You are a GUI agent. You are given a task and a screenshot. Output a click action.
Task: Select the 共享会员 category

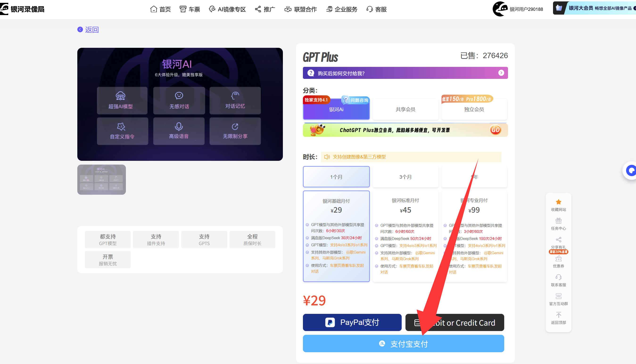coord(405,109)
